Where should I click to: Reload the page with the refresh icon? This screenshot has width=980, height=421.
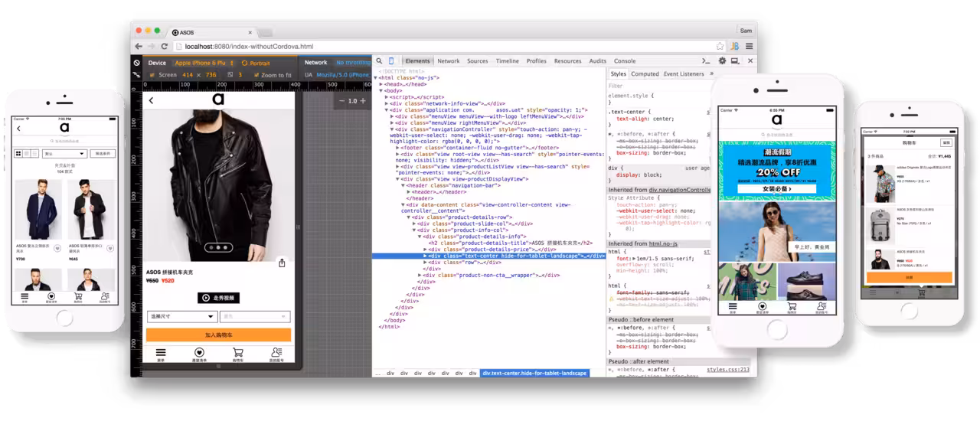(x=164, y=47)
